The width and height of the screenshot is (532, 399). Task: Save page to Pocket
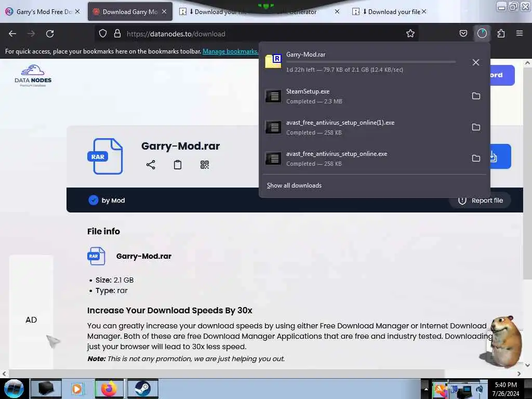point(463,34)
